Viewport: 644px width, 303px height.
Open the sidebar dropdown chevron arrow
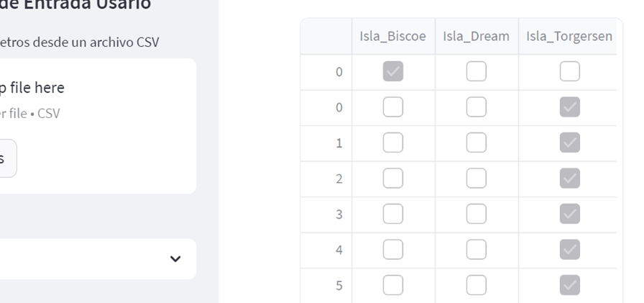click(175, 259)
